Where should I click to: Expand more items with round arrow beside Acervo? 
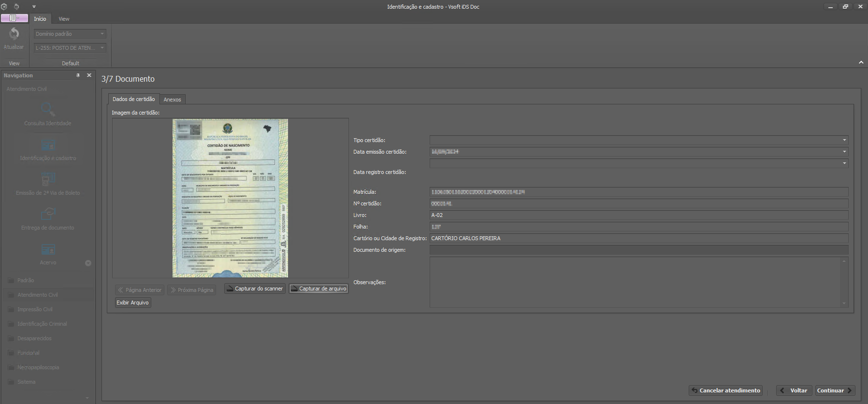[x=88, y=263]
